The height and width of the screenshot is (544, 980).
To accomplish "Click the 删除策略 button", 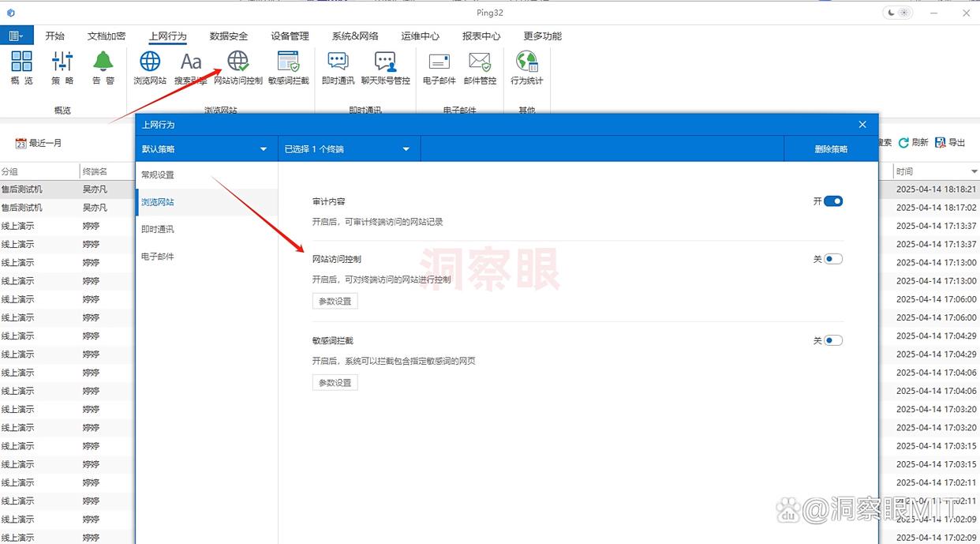I will pos(831,148).
